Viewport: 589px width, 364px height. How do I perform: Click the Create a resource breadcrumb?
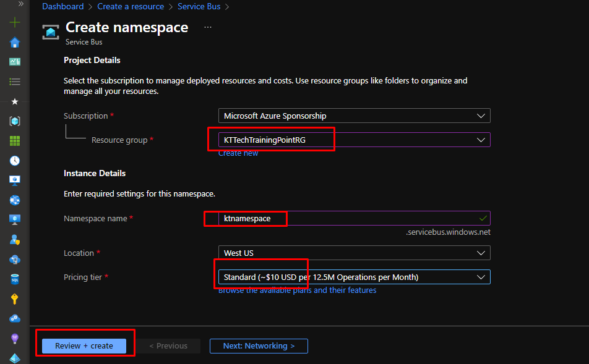tap(131, 7)
